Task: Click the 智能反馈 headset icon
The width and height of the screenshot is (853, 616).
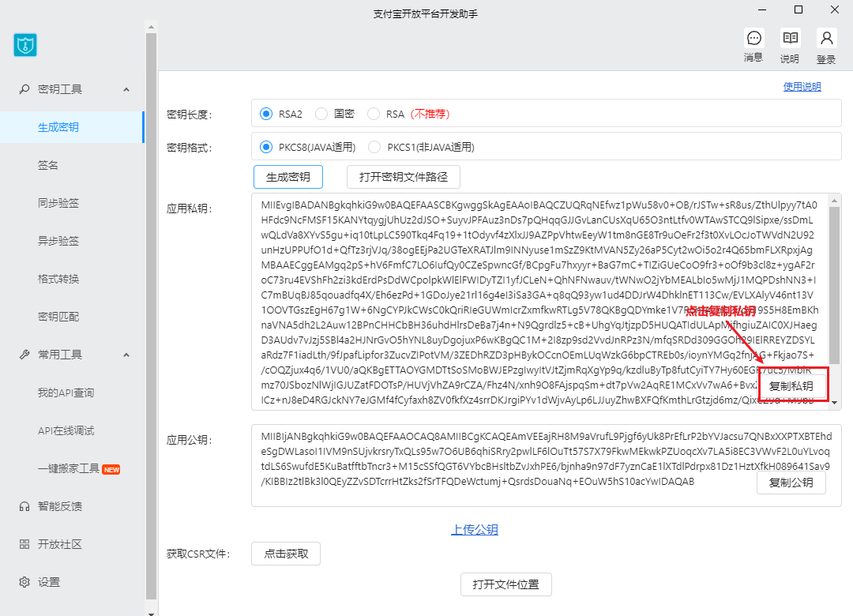Action: [24, 507]
